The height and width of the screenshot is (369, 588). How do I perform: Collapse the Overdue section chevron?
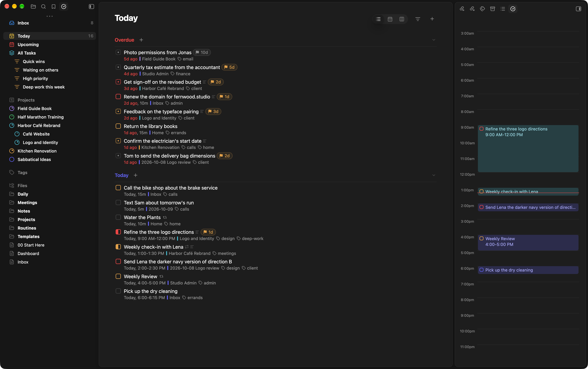coord(433,40)
